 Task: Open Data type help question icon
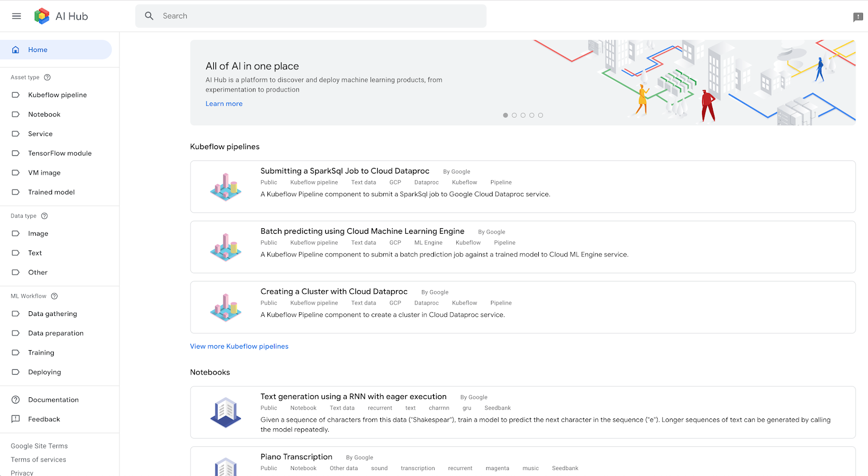click(x=44, y=216)
